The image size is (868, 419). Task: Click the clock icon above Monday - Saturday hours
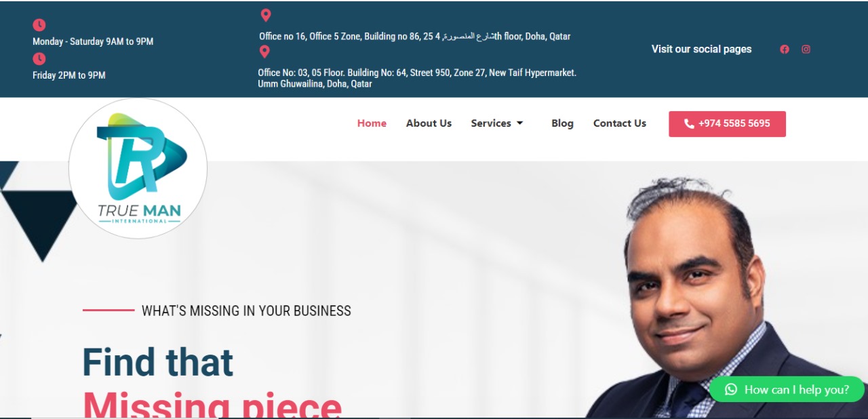pos(39,25)
